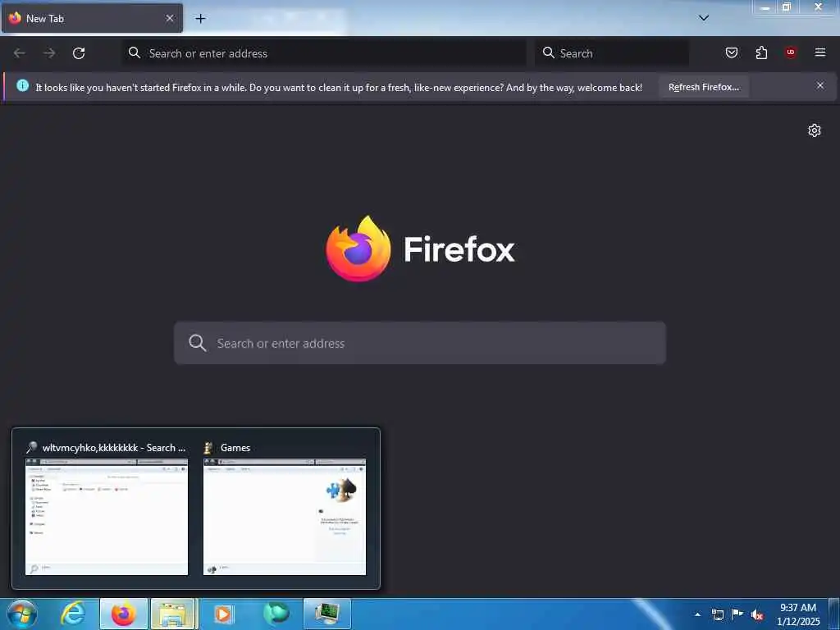Open the Firefox hamburger application menu
The height and width of the screenshot is (630, 840).
(820, 52)
